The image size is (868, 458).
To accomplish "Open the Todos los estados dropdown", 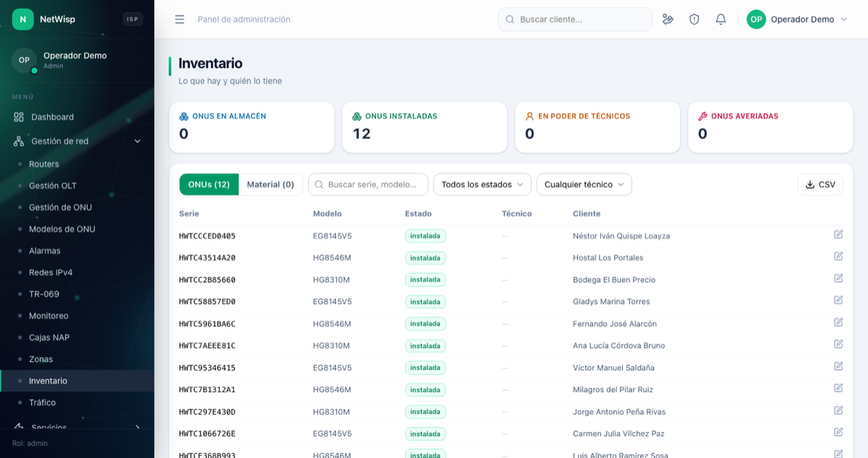I will (482, 185).
